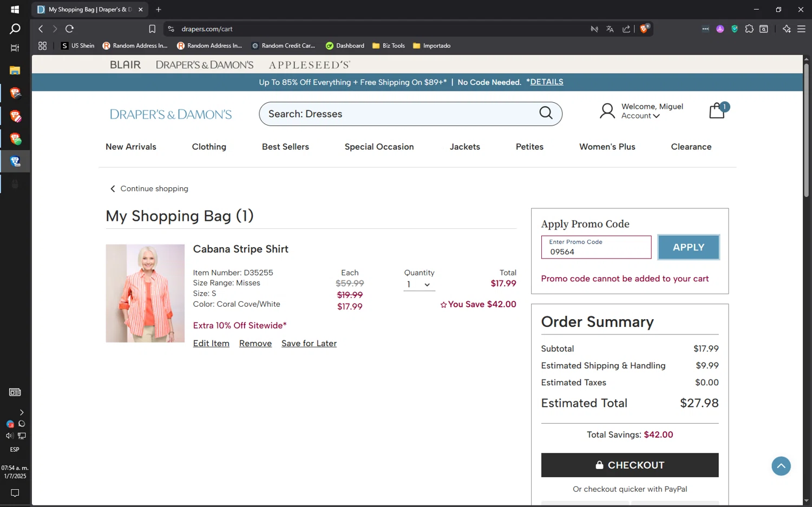Open the New Arrivals menu
The height and width of the screenshot is (507, 812).
[x=130, y=147]
